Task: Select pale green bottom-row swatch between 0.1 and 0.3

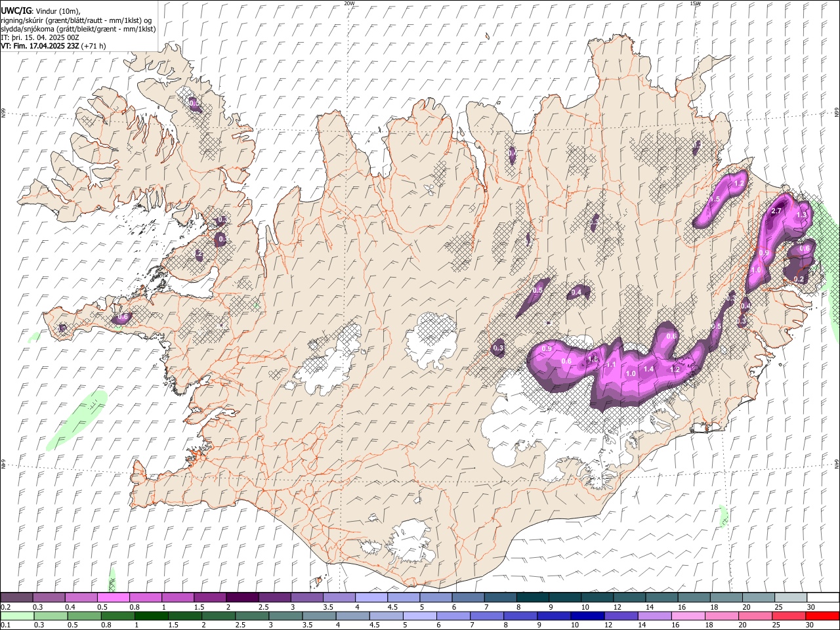Action: click(x=16, y=616)
